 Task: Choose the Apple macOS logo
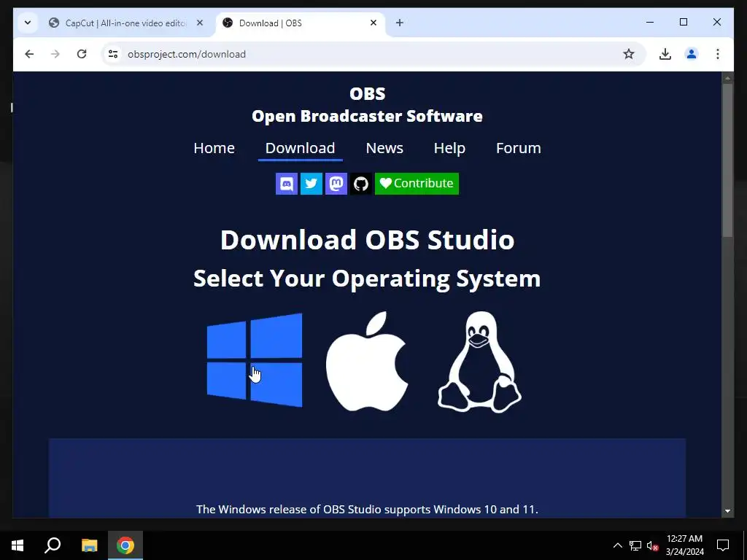click(x=367, y=361)
